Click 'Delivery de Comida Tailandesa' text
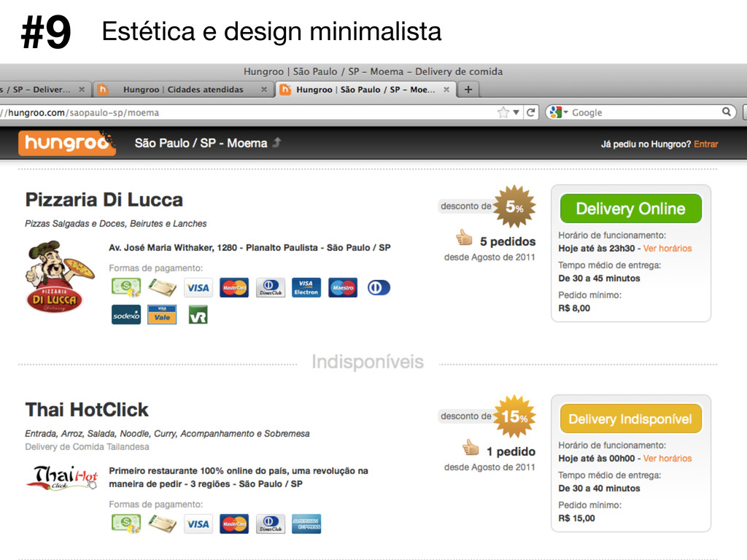This screenshot has height=560, width=747. [88, 447]
